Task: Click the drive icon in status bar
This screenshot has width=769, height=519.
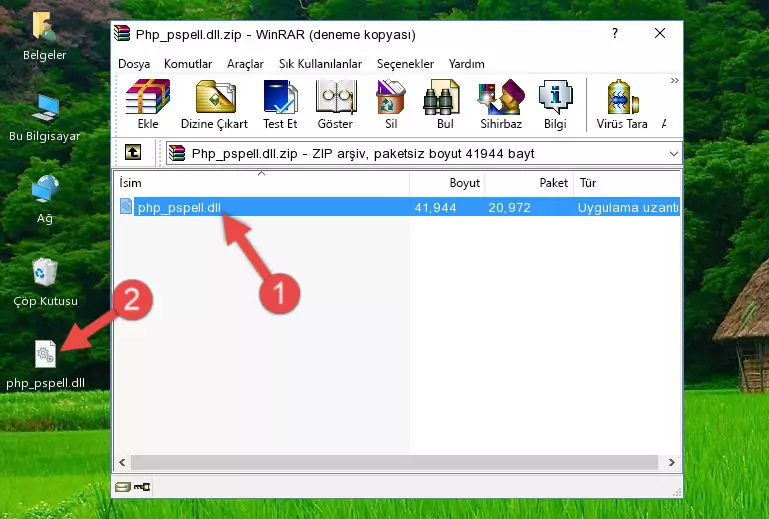Action: 123,487
